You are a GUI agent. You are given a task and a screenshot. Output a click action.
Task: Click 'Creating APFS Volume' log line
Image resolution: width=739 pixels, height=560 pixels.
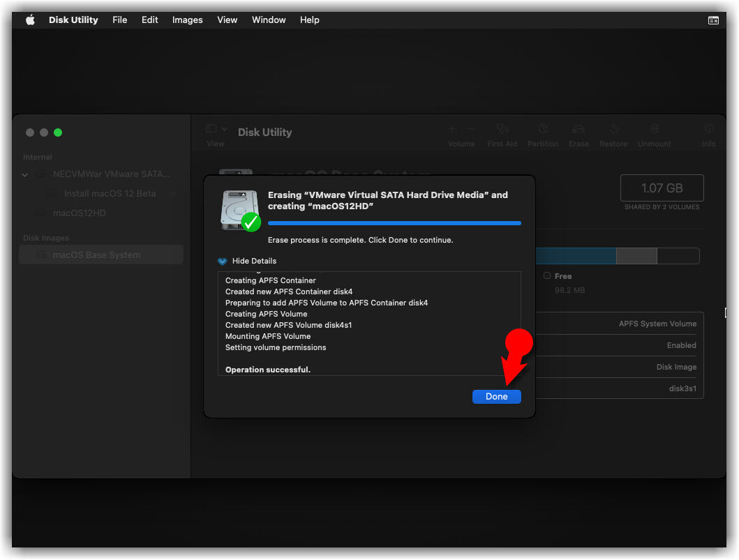point(267,314)
